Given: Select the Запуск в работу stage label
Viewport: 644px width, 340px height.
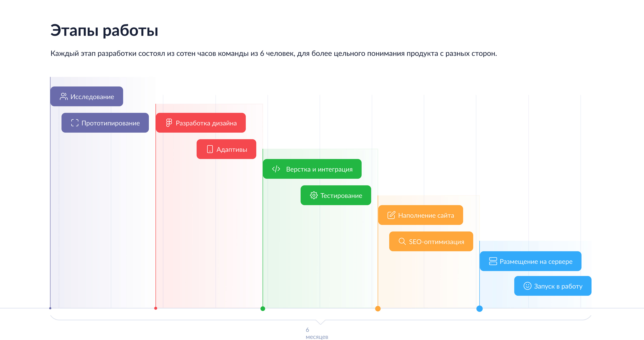Looking at the screenshot, I should (x=558, y=286).
